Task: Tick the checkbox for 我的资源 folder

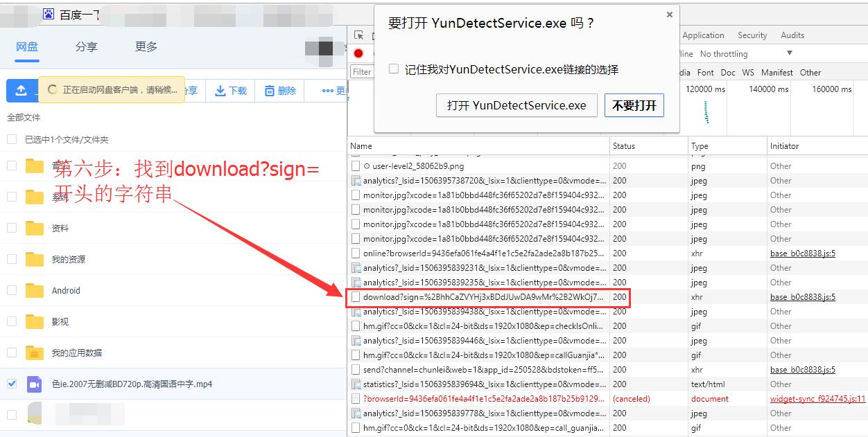Action: click(12, 259)
